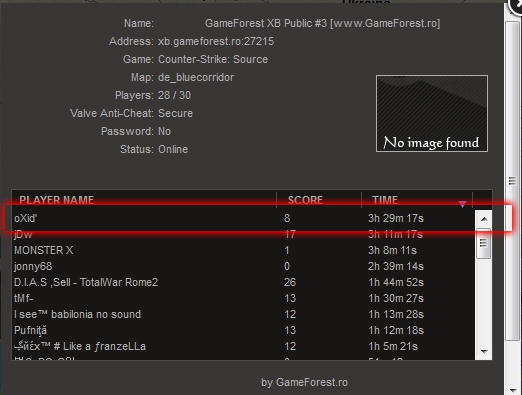Screen dimensions: 522x395
Task: Click the player list scroll-up arrow
Action: (x=484, y=219)
